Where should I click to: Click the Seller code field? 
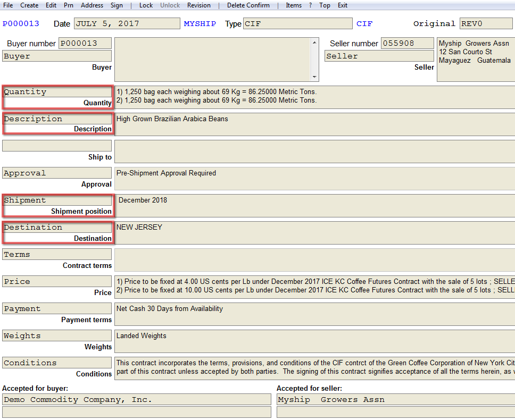click(379, 56)
